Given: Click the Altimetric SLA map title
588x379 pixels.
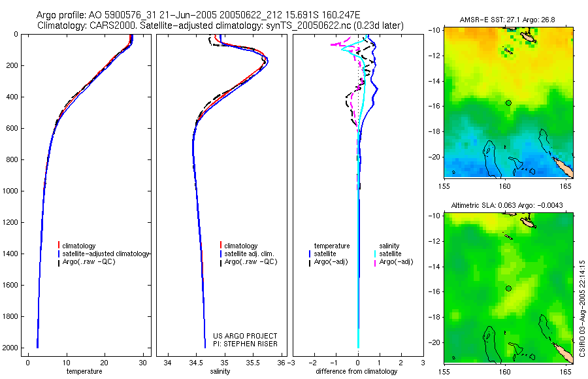Looking at the screenshot, I should tap(507, 205).
